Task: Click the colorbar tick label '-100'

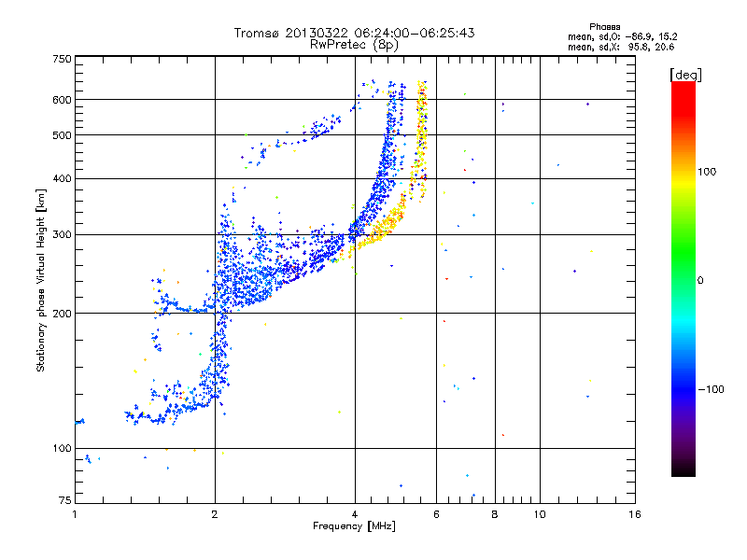Action: tap(711, 389)
